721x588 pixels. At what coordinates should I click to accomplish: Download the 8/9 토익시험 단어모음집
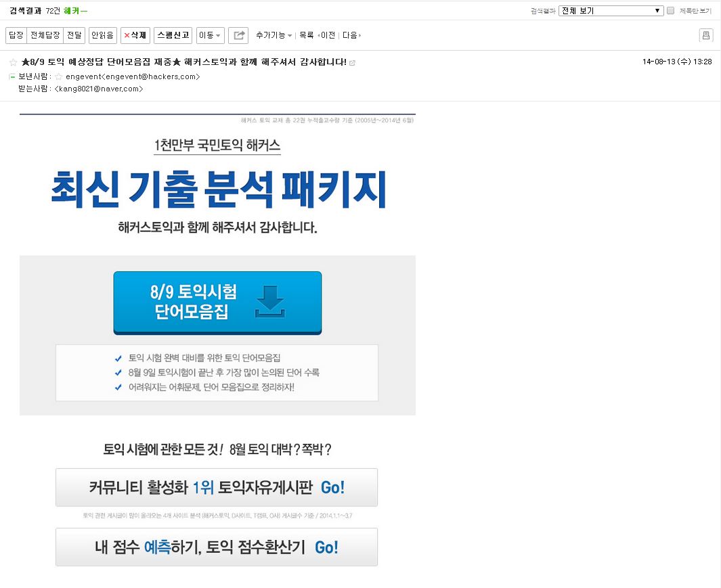click(217, 302)
